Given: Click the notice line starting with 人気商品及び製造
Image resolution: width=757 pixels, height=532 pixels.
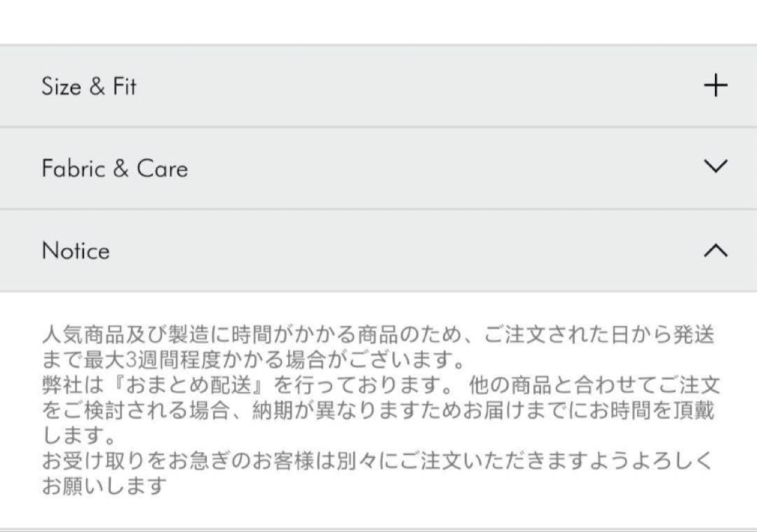Looking at the screenshot, I should pyautogui.click(x=378, y=335).
